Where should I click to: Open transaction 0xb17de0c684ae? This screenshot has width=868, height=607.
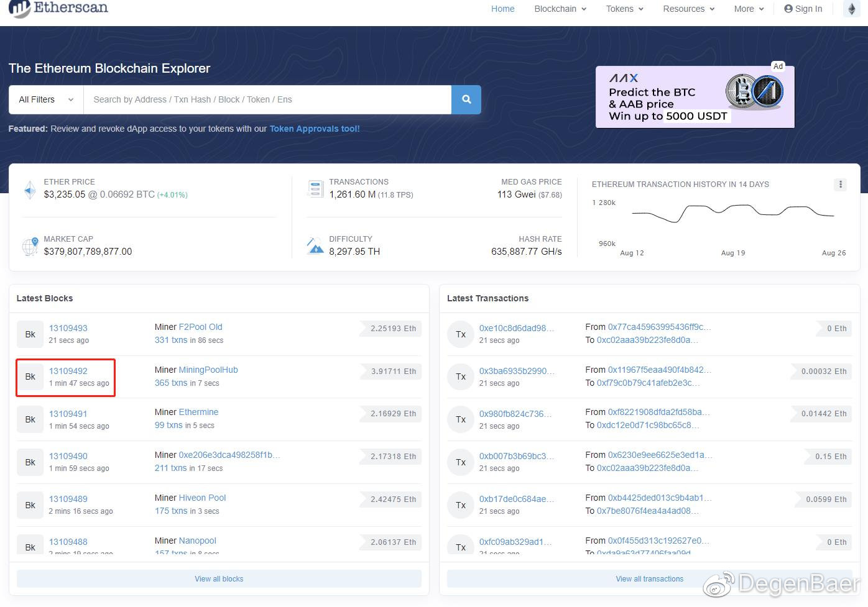517,499
